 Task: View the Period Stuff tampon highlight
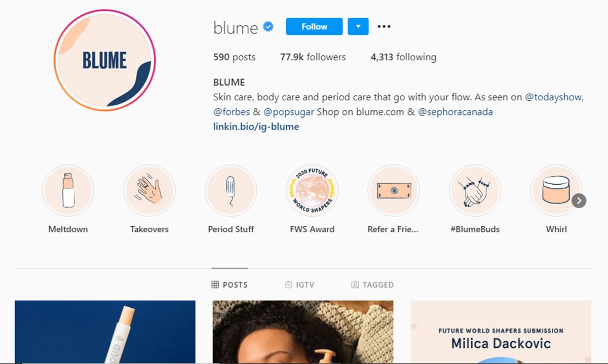tap(231, 191)
